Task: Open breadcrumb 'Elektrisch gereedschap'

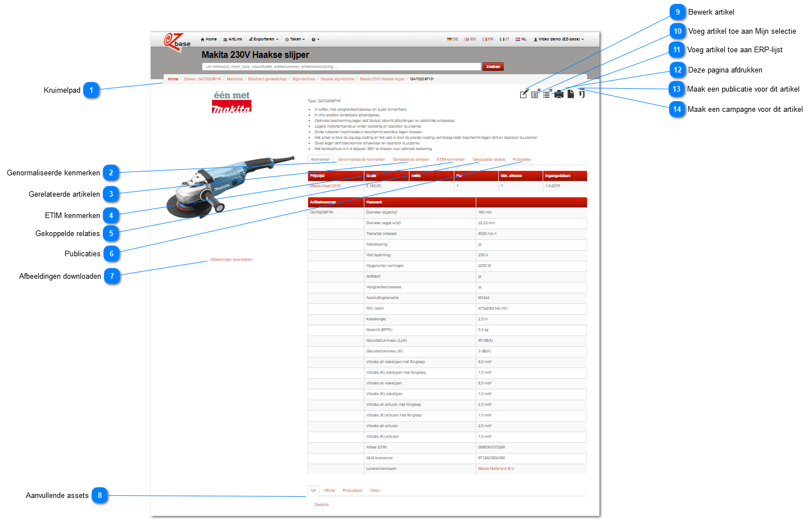Action: pos(267,79)
